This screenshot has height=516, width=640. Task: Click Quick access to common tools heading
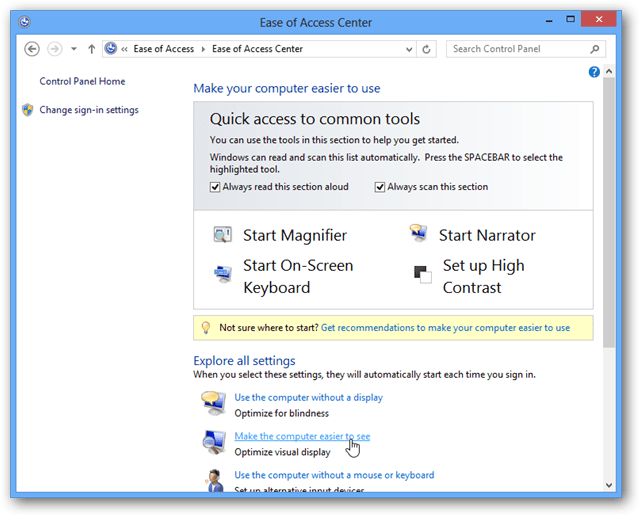pyautogui.click(x=315, y=119)
